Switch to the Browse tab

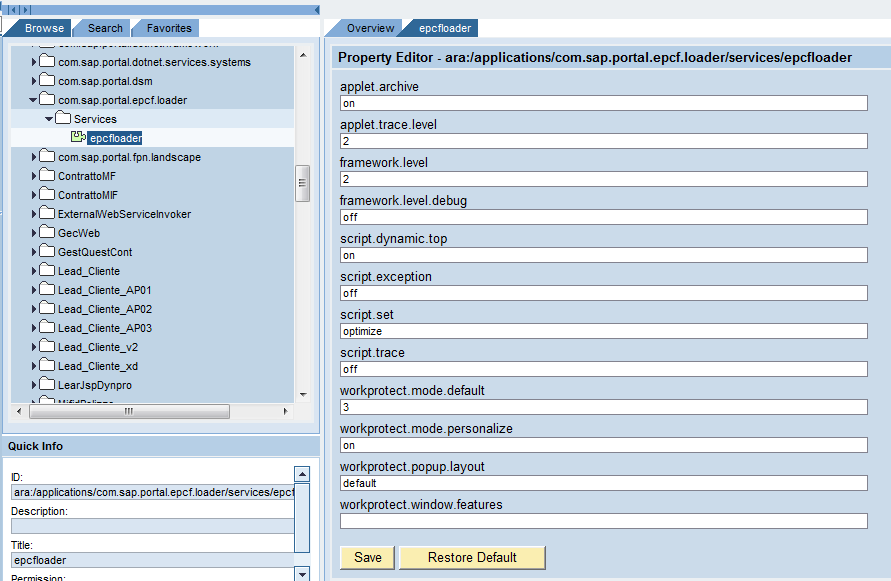pyautogui.click(x=44, y=28)
